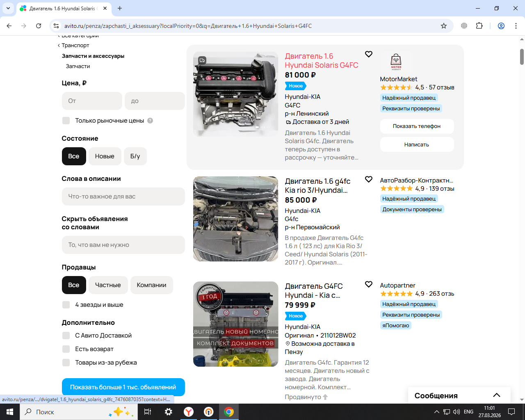
Task: Open Двигатель 1.6 Hyundai Solaris G4FC listing title
Action: tap(322, 61)
